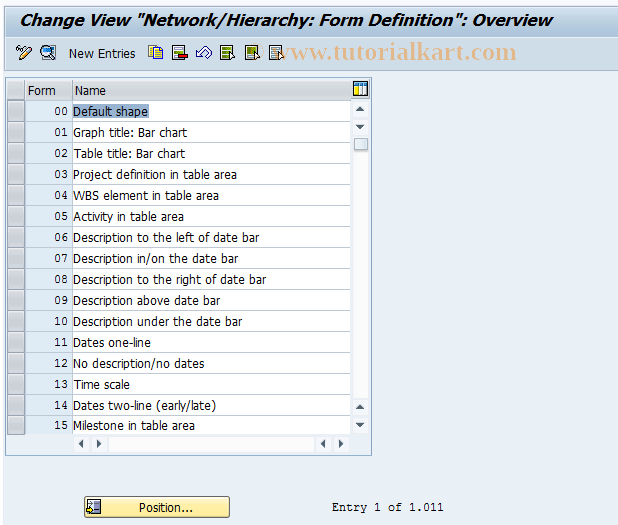Click the Position... button
The width and height of the screenshot is (618, 525).
pyautogui.click(x=157, y=507)
